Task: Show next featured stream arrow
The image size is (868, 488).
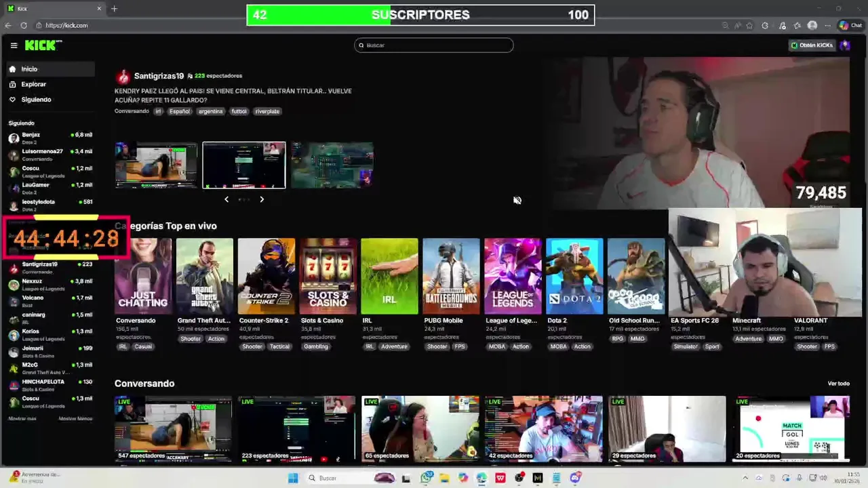Action: (x=262, y=199)
